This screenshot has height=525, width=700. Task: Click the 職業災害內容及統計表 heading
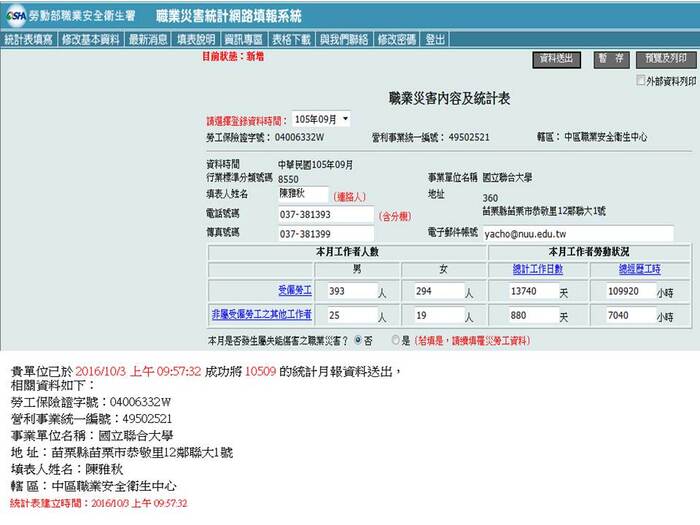(x=449, y=99)
